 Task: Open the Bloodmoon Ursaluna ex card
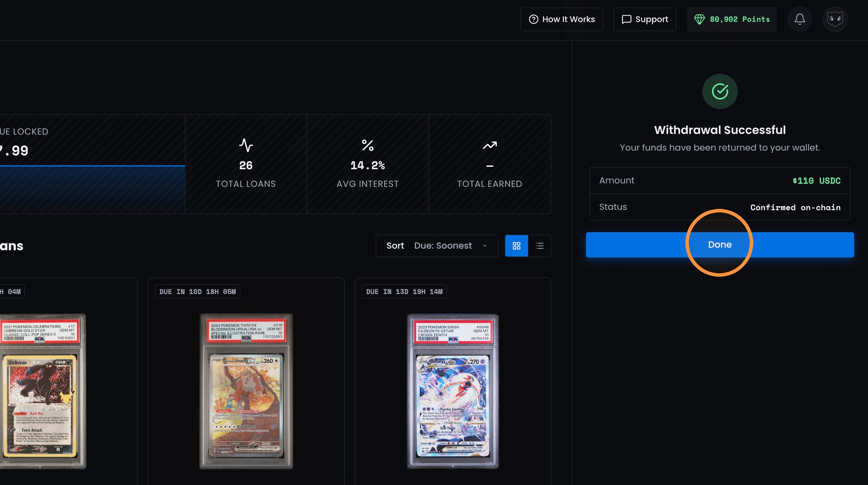pos(246,391)
